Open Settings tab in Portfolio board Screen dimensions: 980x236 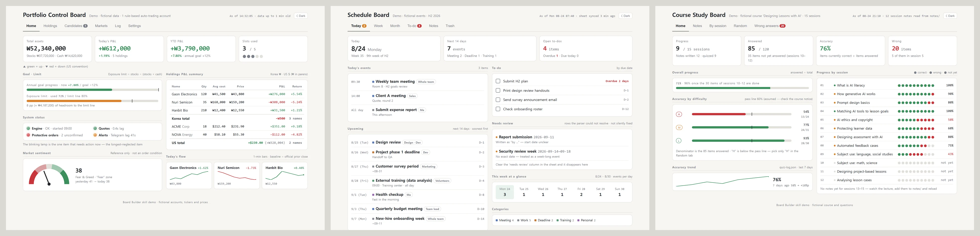click(134, 26)
